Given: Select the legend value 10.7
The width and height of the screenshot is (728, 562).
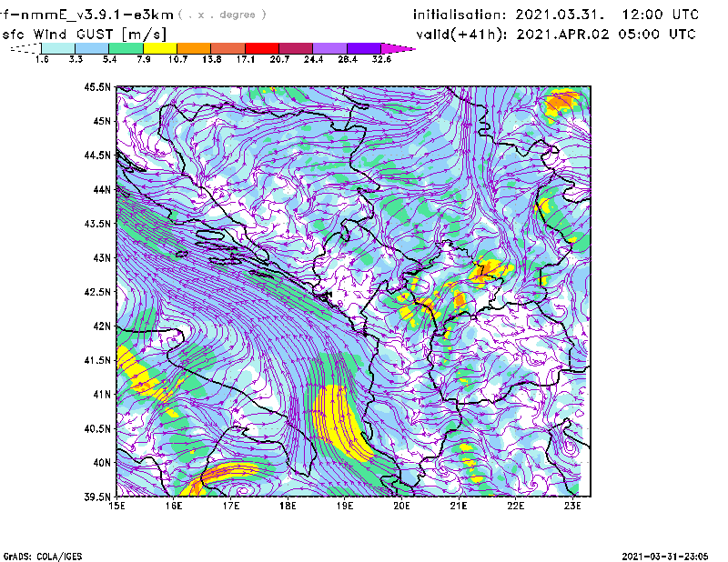Looking at the screenshot, I should click(x=177, y=59).
